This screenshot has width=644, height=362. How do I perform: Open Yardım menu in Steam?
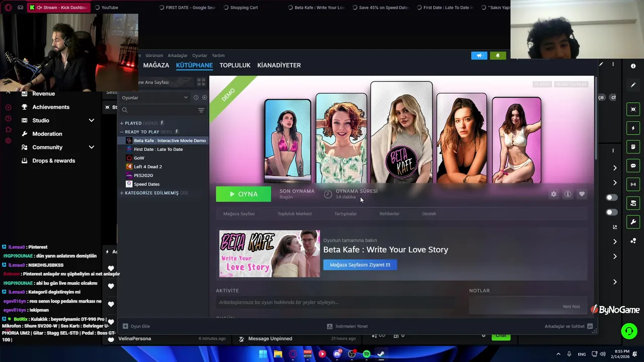click(x=218, y=55)
